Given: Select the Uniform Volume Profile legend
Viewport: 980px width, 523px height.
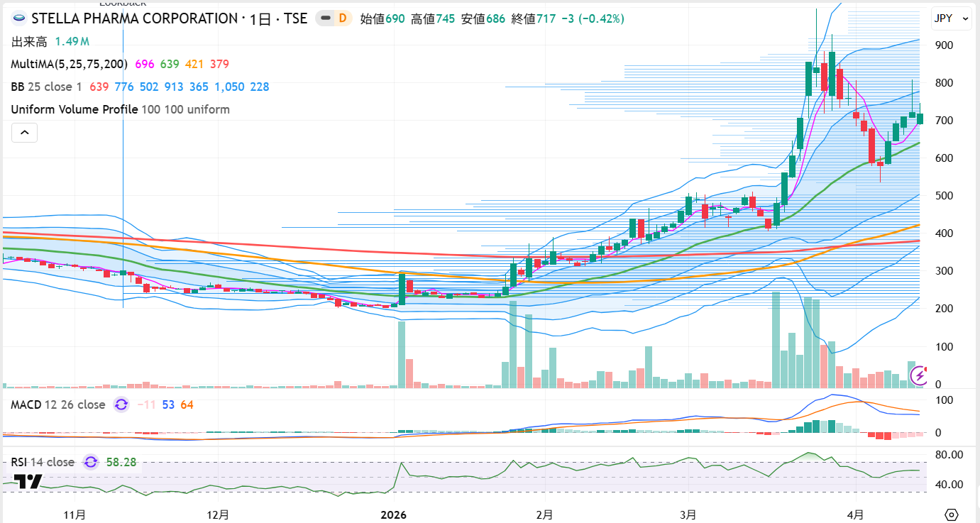Looking at the screenshot, I should [x=75, y=109].
